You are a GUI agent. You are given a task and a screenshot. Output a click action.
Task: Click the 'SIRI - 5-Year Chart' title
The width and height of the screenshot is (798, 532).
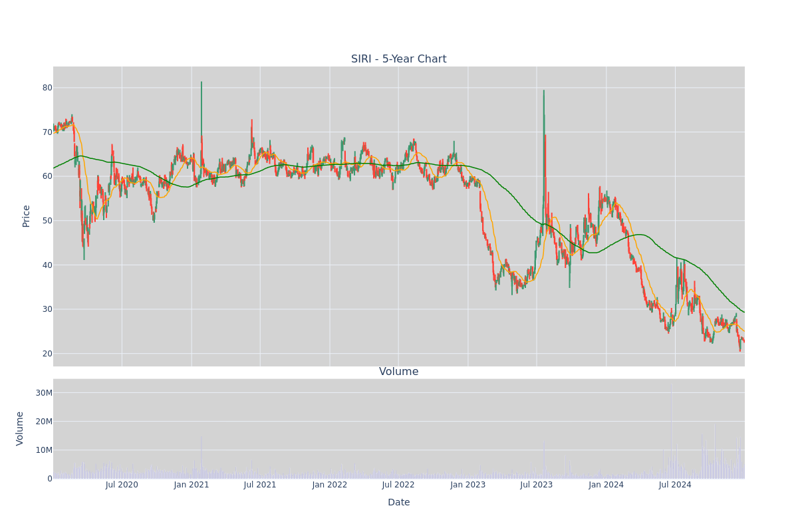coord(399,59)
